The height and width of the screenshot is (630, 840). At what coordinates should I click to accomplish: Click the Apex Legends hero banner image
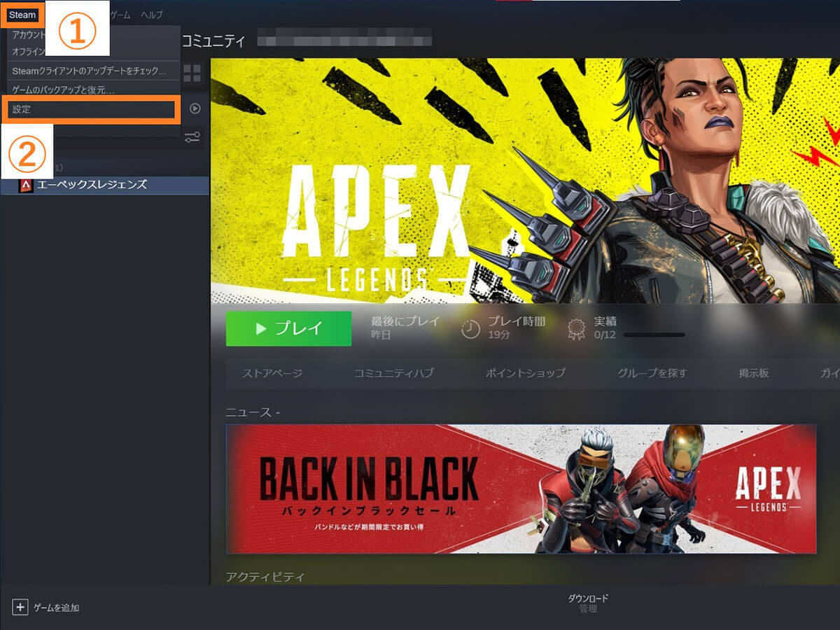(525, 181)
